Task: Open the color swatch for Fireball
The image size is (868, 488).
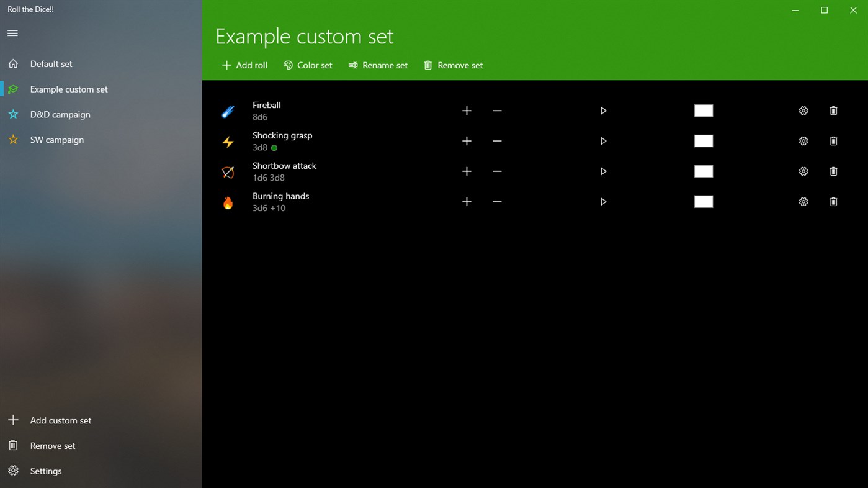Action: click(703, 111)
